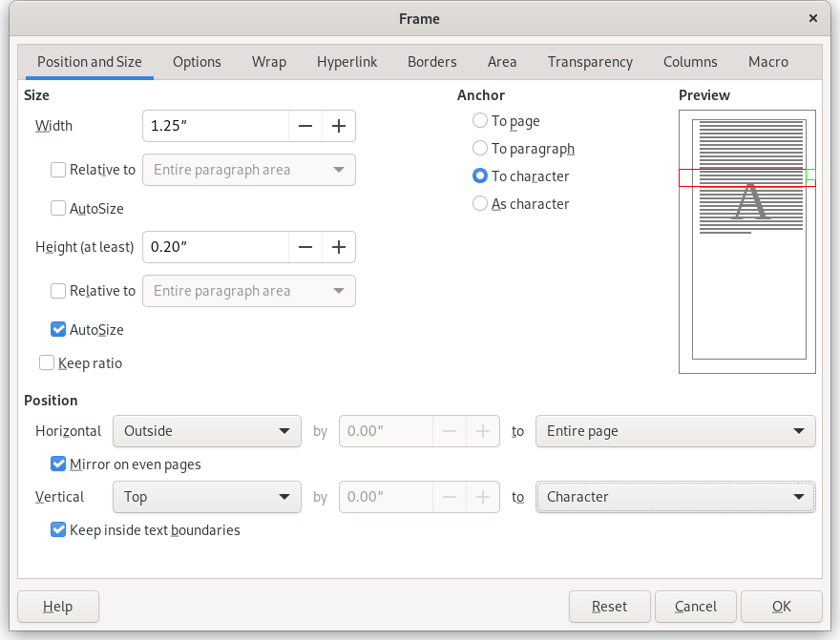Open the Horizontal position Outside dropdown
The image size is (840, 640).
pos(206,431)
